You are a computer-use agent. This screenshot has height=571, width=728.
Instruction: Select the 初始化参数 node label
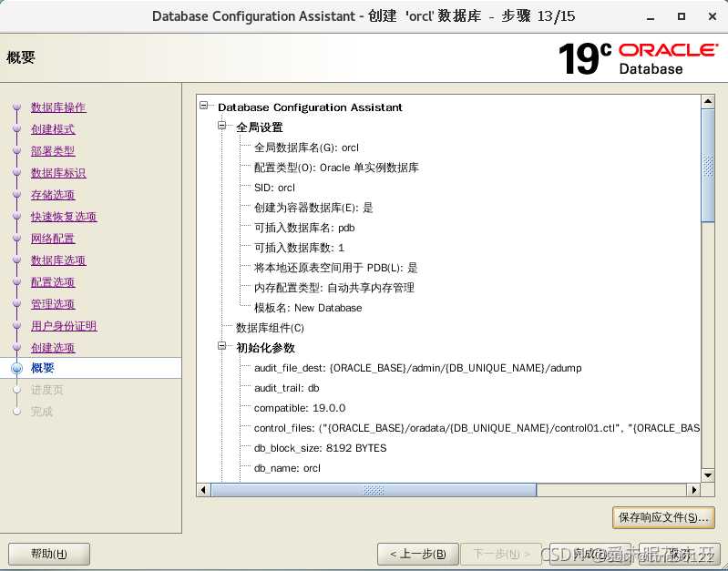[x=265, y=348]
